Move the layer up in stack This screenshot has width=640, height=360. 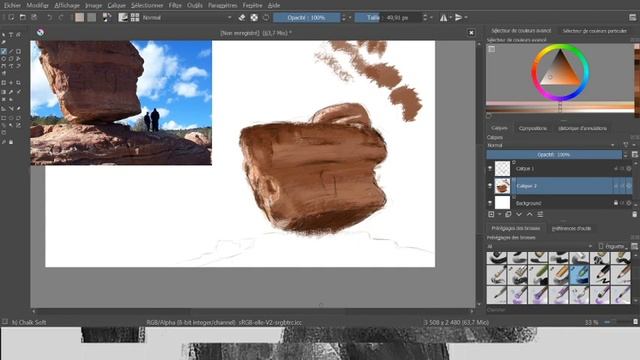(x=529, y=214)
